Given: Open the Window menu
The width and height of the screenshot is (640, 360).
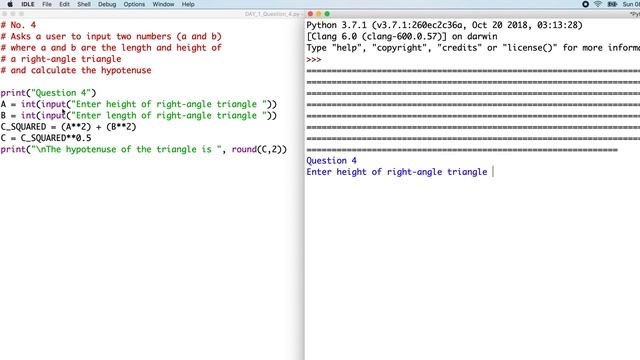Looking at the screenshot, I should coord(163,4).
